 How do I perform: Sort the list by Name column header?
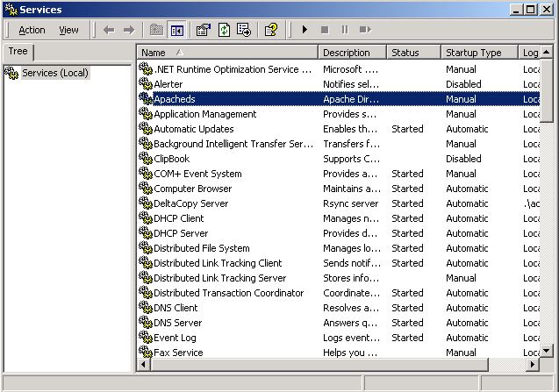point(226,53)
